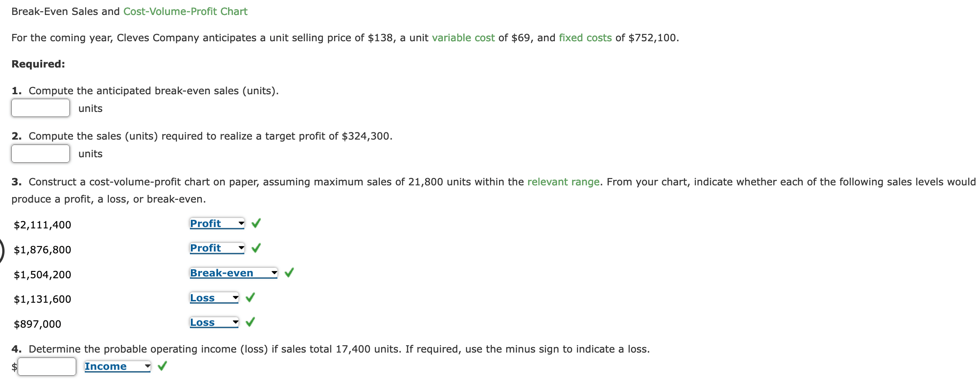Open the Loss dropdown for $1,131,600
The image size is (980, 387).
pos(214,298)
